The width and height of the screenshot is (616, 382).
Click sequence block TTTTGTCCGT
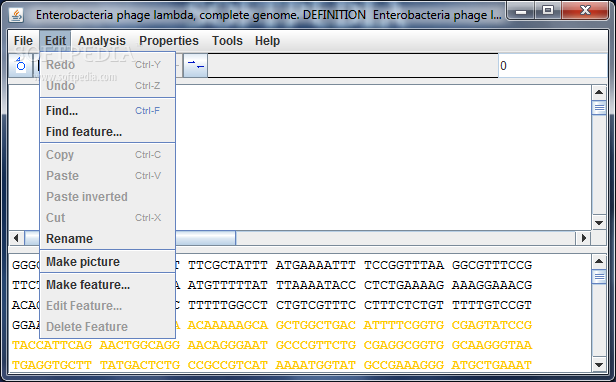492,305
